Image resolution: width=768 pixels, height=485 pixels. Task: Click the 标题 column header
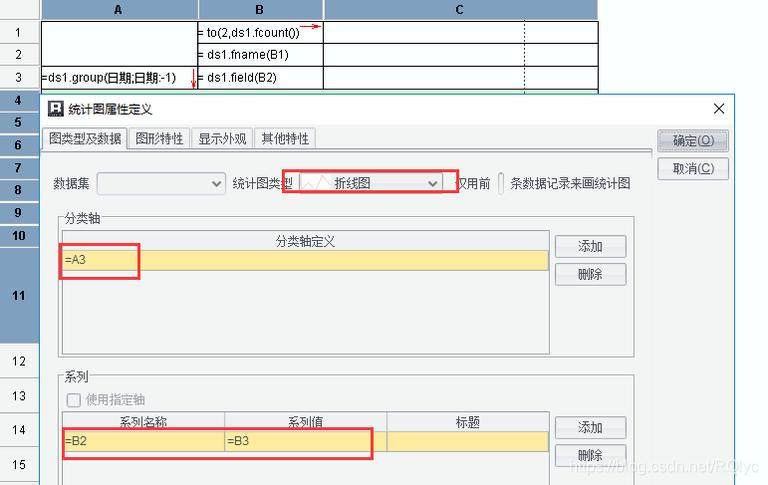(x=468, y=422)
